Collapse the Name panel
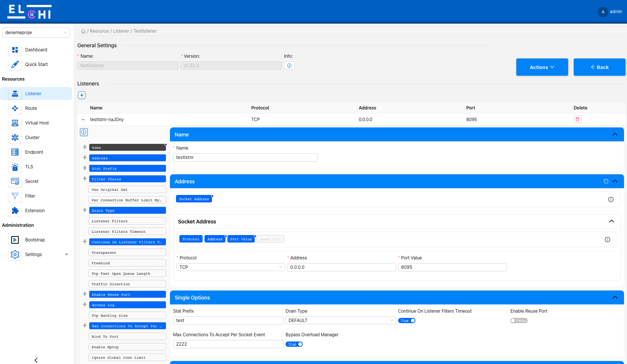 point(615,135)
